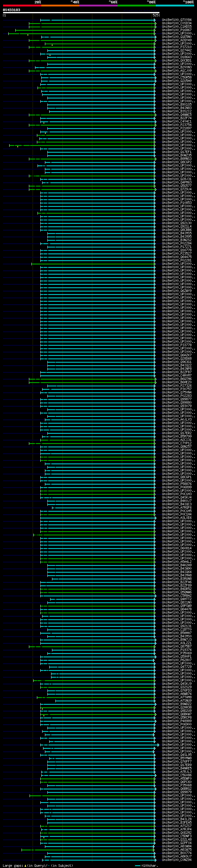Open hit UniRef100_Q1E5N0
The image size is (197, 868).
tap(177, 37)
